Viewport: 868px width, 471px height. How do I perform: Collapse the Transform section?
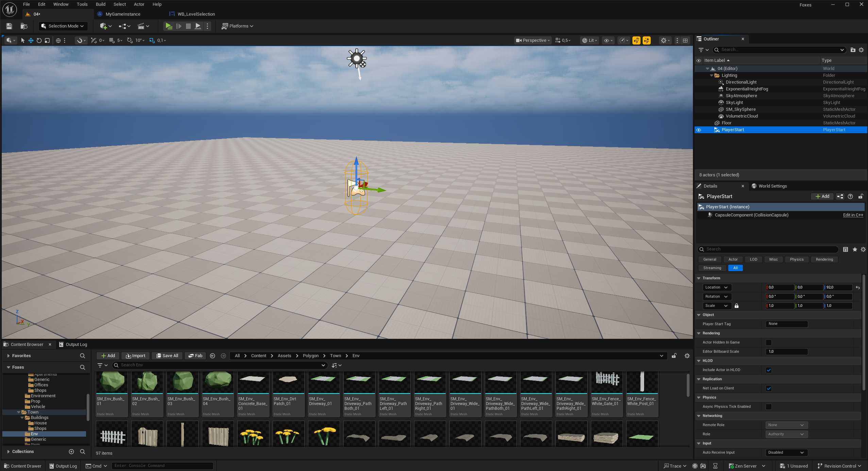pos(699,278)
